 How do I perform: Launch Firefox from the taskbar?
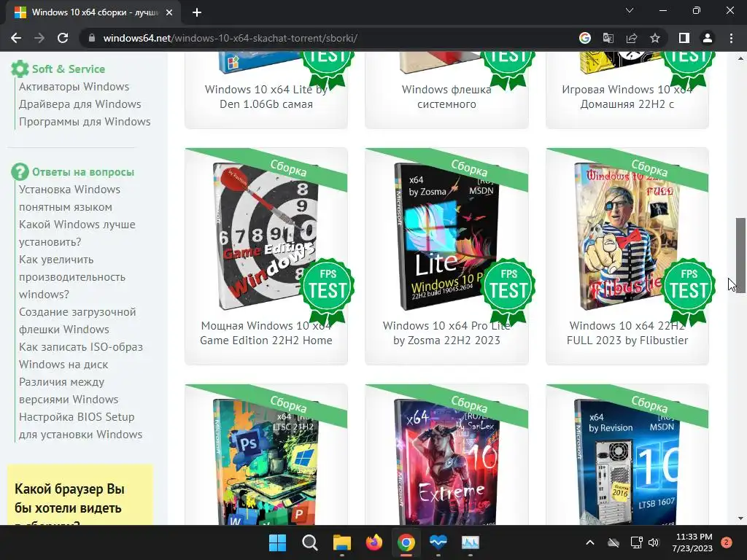coord(374,542)
